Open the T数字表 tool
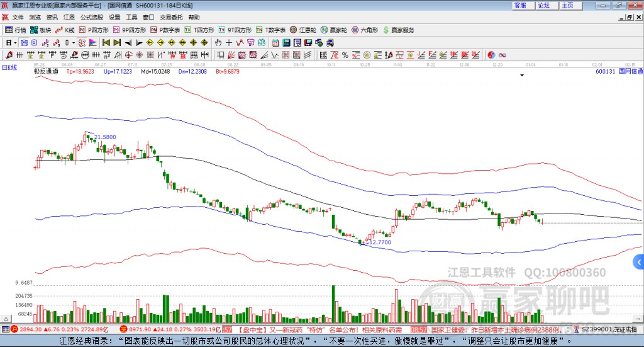The width and height of the screenshot is (644, 347). click(x=270, y=30)
